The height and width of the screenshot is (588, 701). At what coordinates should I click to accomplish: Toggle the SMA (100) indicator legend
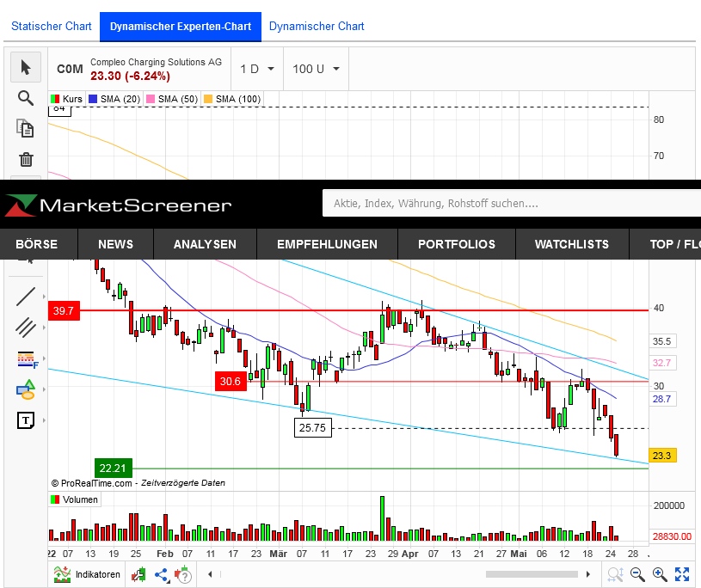click(x=232, y=99)
